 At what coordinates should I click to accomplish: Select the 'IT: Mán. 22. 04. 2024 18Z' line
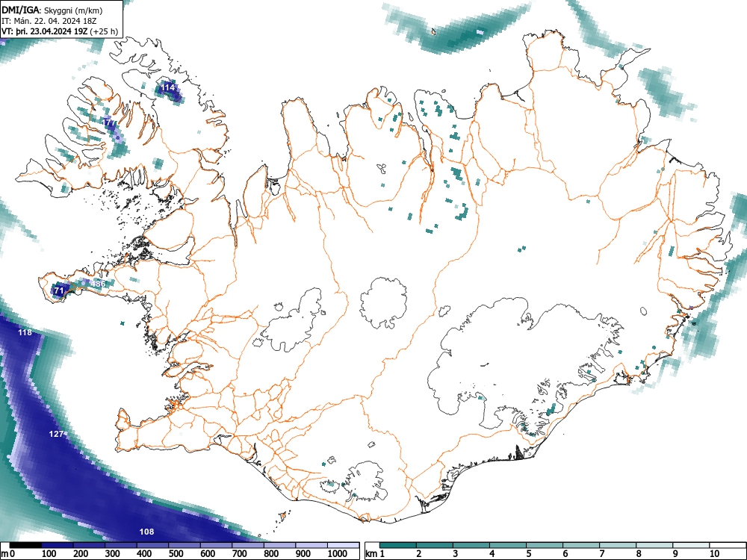(x=49, y=21)
